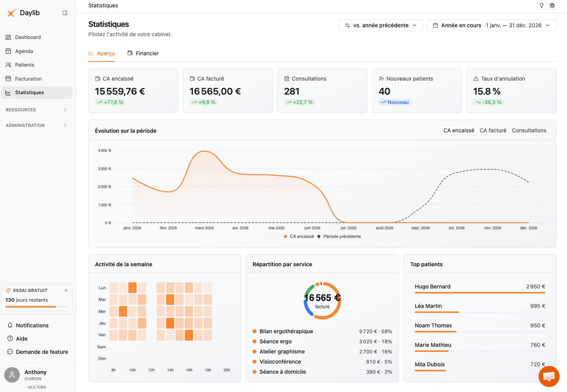Click the darkest heatmap cell in Lun row
This screenshot has width=567, height=392.
(x=132, y=288)
